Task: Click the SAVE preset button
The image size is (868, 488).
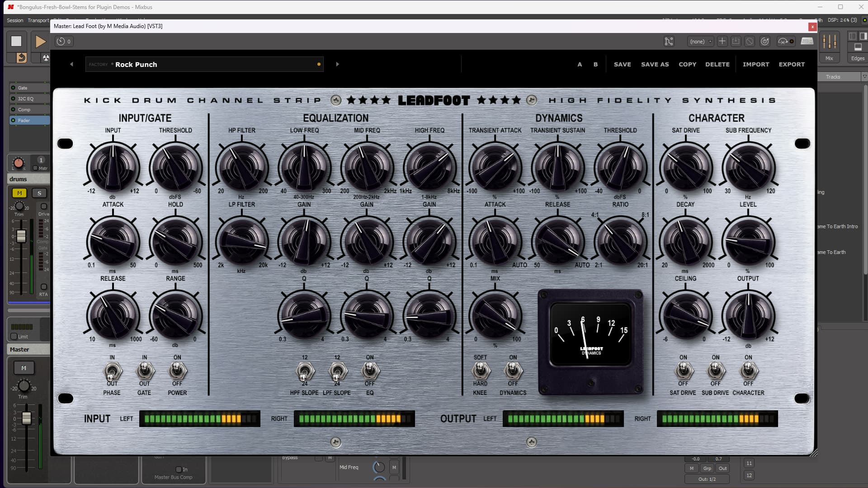Action: point(622,64)
